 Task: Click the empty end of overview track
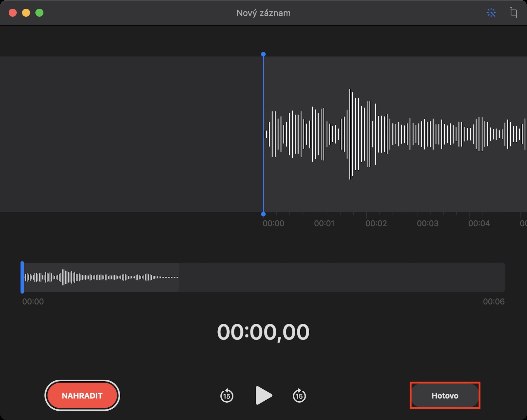click(341, 277)
